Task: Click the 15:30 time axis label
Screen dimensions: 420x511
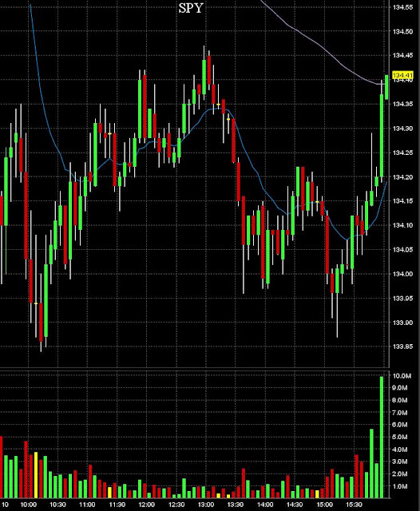Action: point(355,505)
